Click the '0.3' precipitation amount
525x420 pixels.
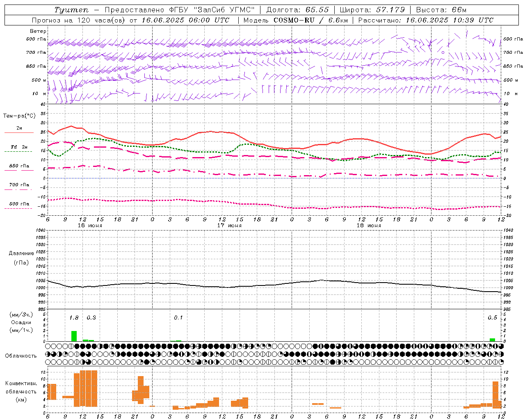coord(91,318)
